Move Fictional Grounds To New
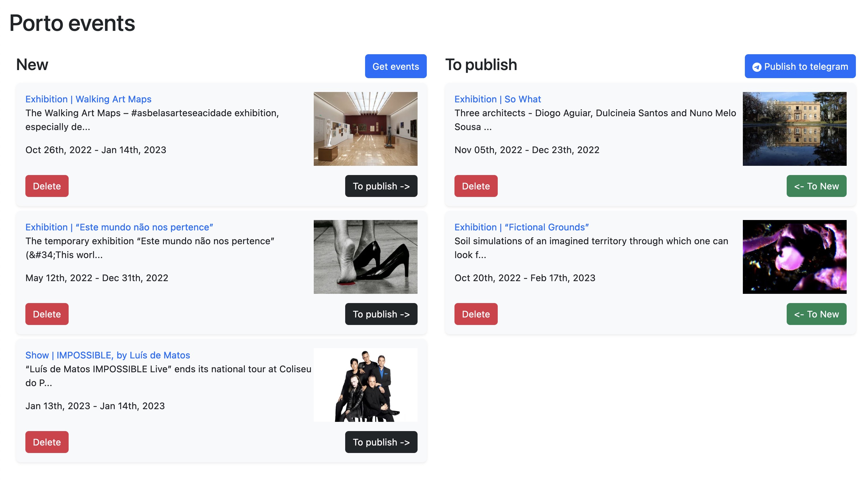Image resolution: width=868 pixels, height=485 pixels. pos(816,313)
